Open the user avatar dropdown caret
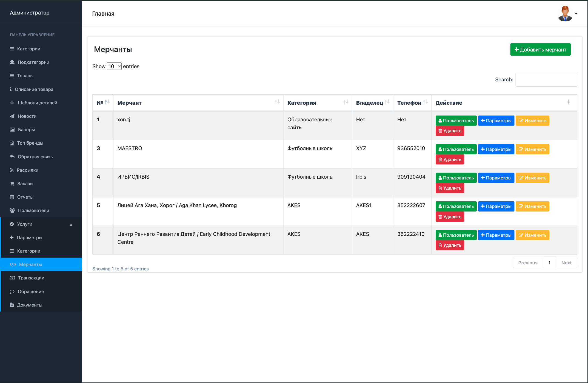The width and height of the screenshot is (588, 383). [x=576, y=14]
